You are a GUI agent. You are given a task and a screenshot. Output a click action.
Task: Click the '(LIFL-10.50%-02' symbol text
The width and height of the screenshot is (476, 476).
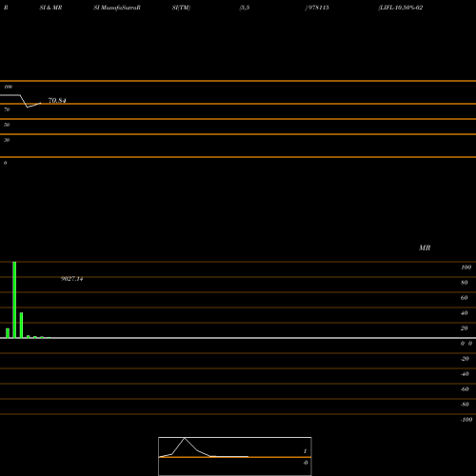(401, 8)
